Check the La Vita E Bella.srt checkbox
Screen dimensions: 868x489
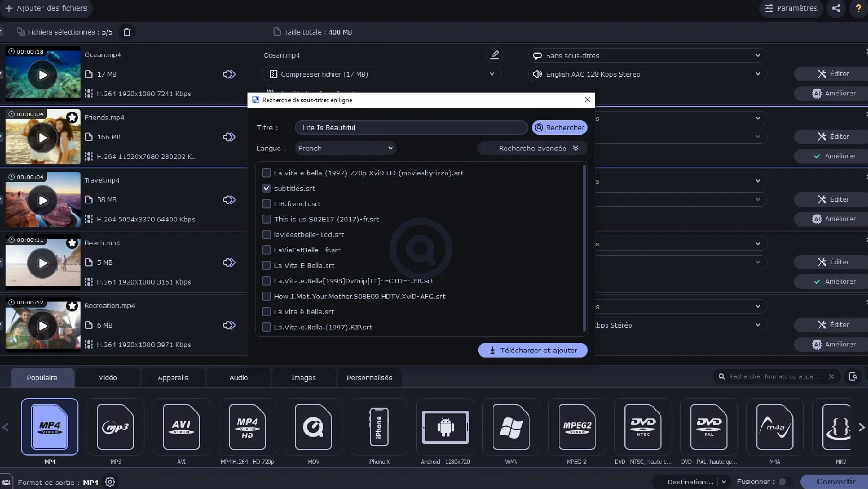[267, 265]
